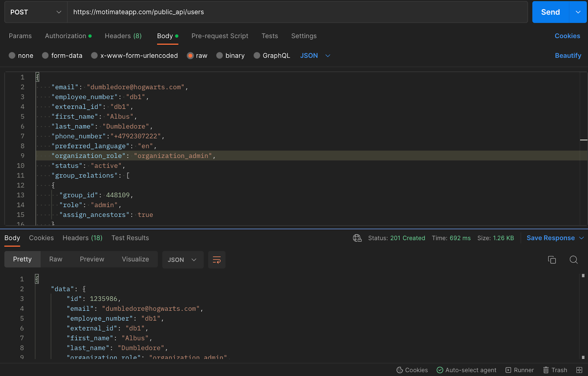Image resolution: width=588 pixels, height=376 pixels.
Task: Click the "preferred_language": "en" line
Action: pos(104,146)
